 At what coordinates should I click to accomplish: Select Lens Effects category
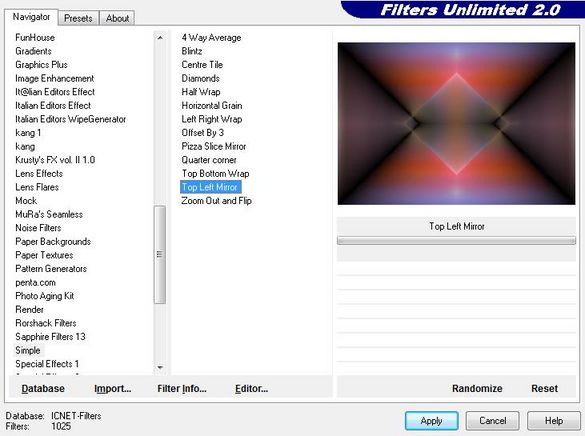39,173
